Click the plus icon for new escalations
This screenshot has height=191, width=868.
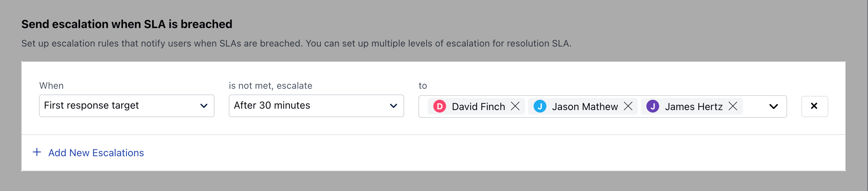(x=37, y=152)
